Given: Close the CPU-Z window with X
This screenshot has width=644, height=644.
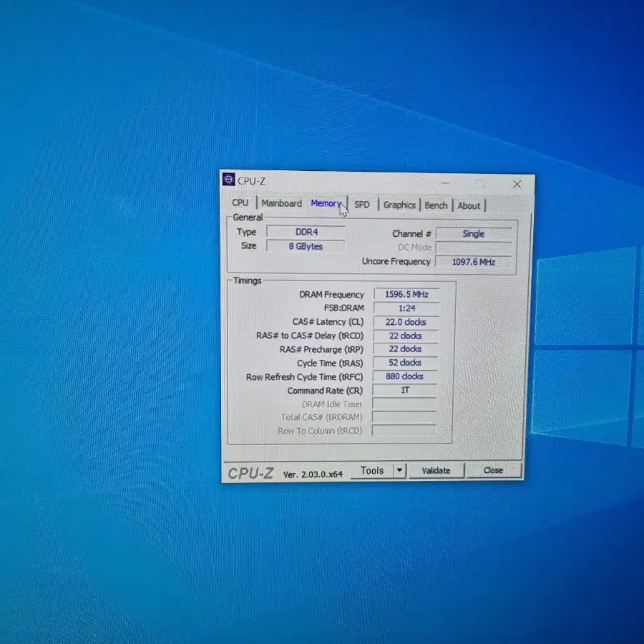Looking at the screenshot, I should [x=517, y=185].
